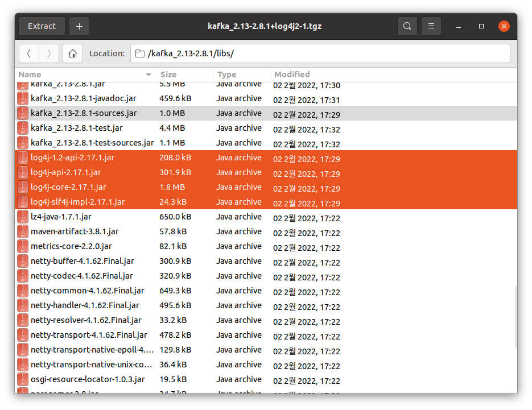532x410 pixels.
Task: Select file name lz4-java-1.7.1.jar
Action: click(x=61, y=217)
